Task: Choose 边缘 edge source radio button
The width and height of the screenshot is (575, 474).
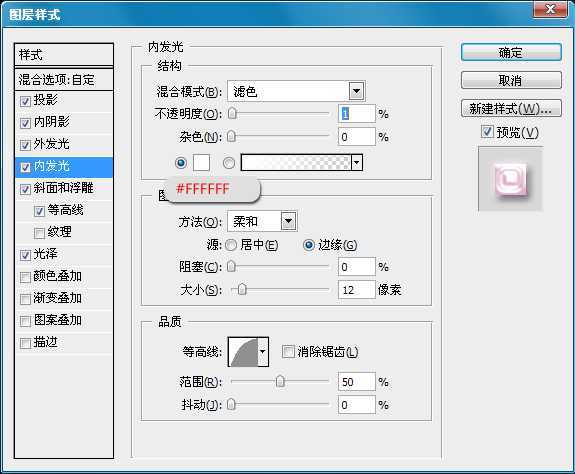Action: pos(309,245)
